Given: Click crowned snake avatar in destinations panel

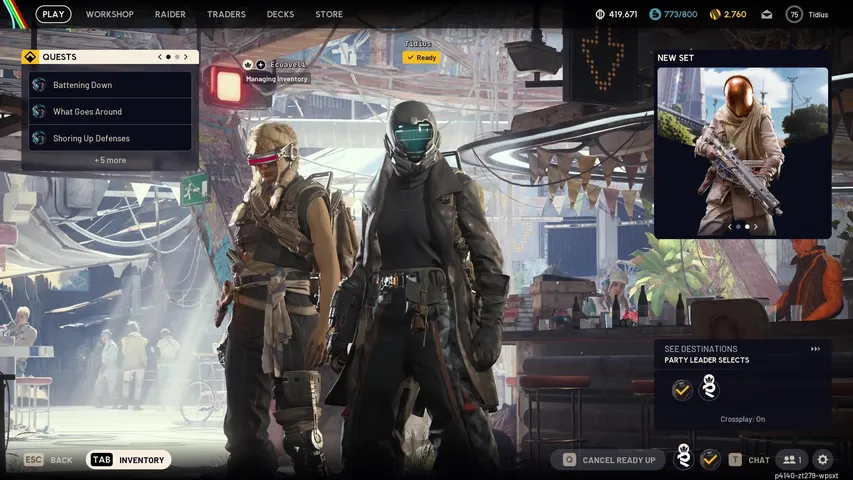Looking at the screenshot, I should coord(709,387).
